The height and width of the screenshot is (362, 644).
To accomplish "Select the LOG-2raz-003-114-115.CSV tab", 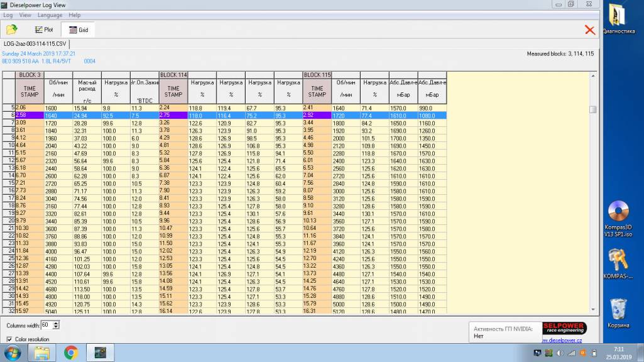I will point(35,44).
